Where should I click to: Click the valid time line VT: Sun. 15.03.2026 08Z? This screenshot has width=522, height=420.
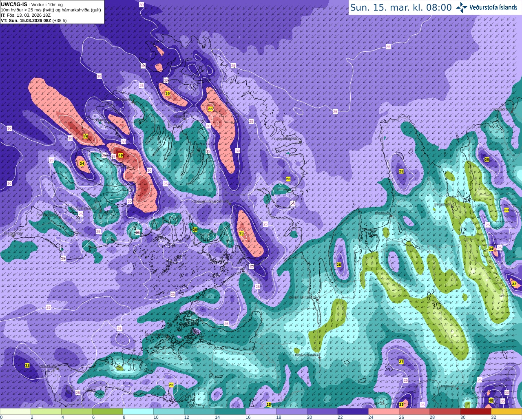click(x=33, y=20)
